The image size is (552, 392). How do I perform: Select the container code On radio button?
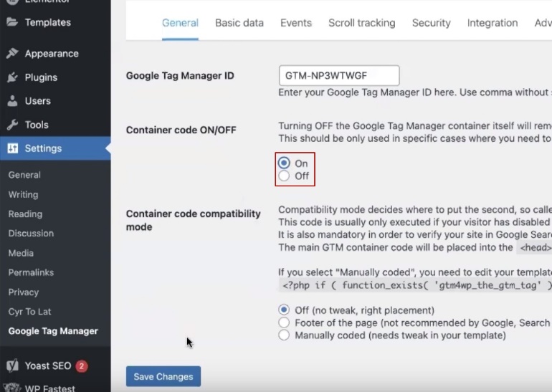click(x=285, y=163)
